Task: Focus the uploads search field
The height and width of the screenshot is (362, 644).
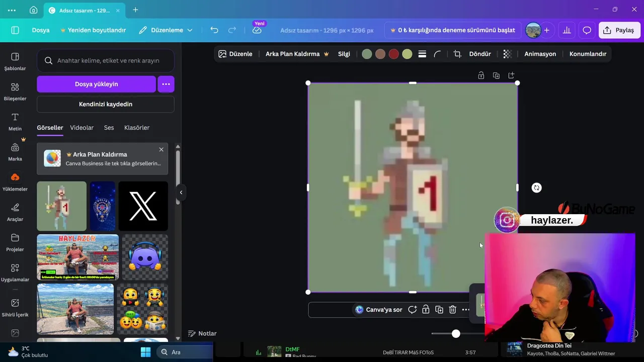Action: [x=106, y=60]
